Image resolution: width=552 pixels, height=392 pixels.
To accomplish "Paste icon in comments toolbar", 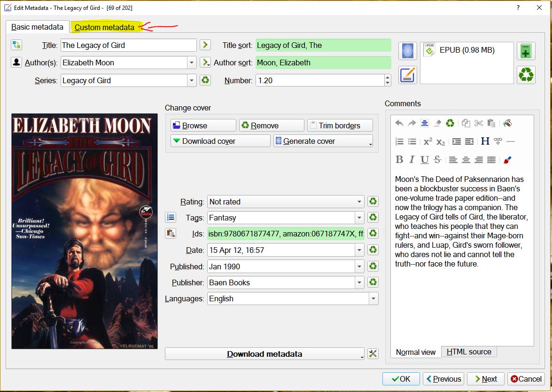I will coord(491,123).
